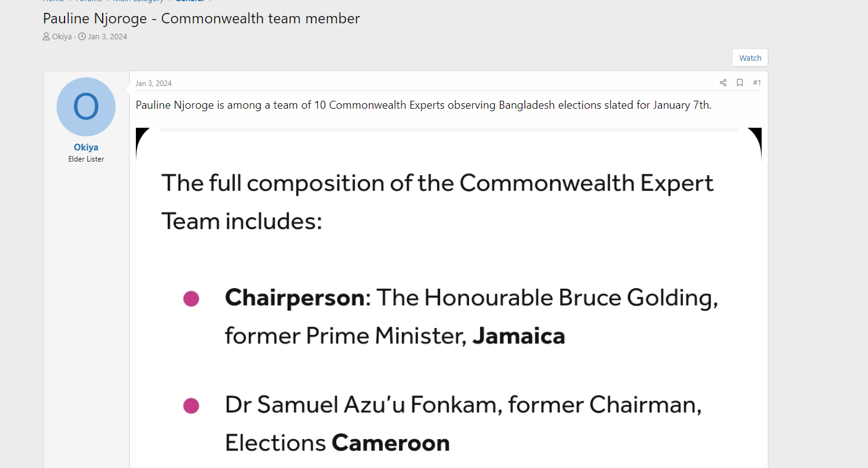Image resolution: width=868 pixels, height=468 pixels.
Task: Click the clock icon beside thread date
Action: [x=82, y=37]
